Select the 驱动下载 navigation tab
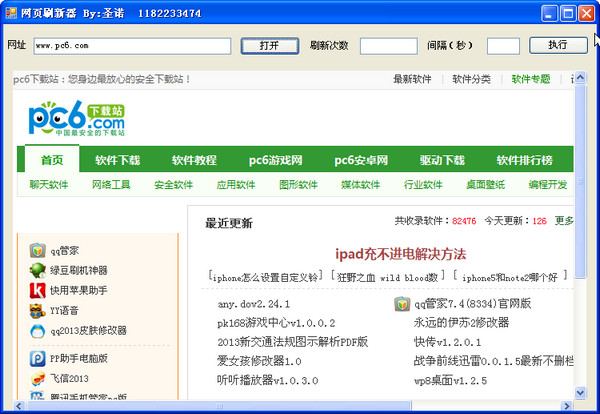Screen dimensions: 600x414 (441, 160)
